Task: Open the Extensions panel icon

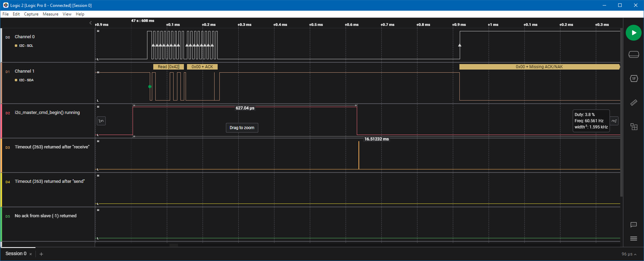Action: (x=634, y=127)
